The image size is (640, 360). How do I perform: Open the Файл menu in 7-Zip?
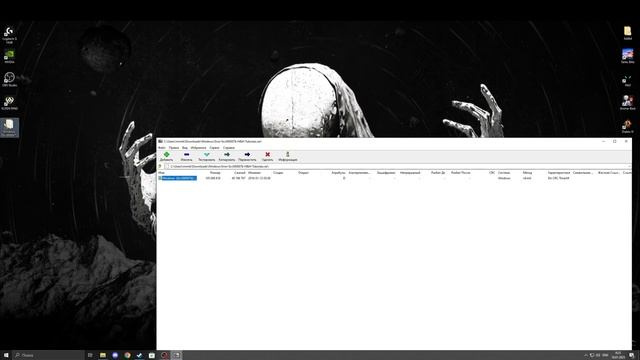[x=162, y=148]
